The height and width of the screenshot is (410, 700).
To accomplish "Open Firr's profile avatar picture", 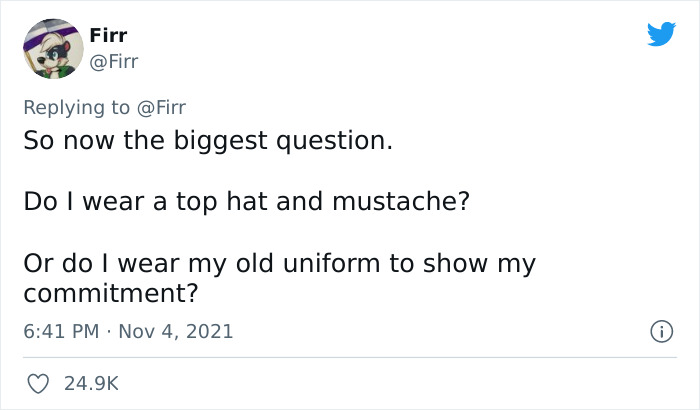I will click(x=53, y=48).
